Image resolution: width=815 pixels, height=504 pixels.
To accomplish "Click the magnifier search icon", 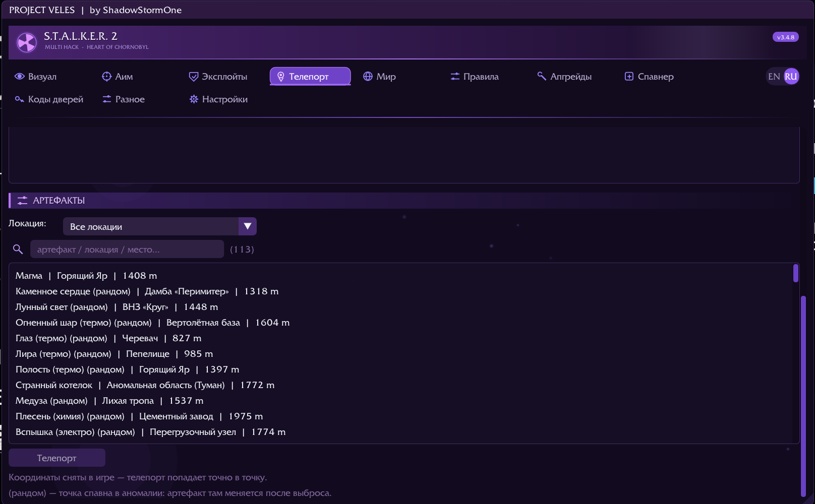I will pos(18,249).
